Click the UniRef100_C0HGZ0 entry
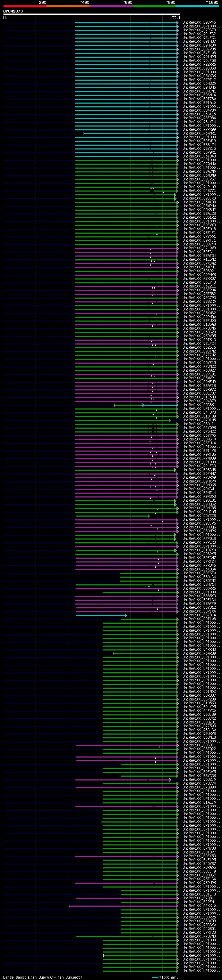The image size is (222, 980). (x=199, y=84)
